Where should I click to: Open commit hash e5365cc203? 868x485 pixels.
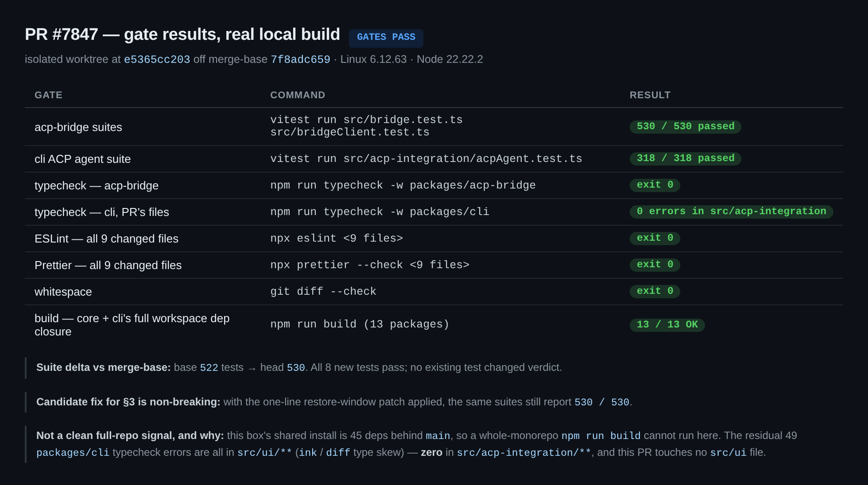coord(157,59)
